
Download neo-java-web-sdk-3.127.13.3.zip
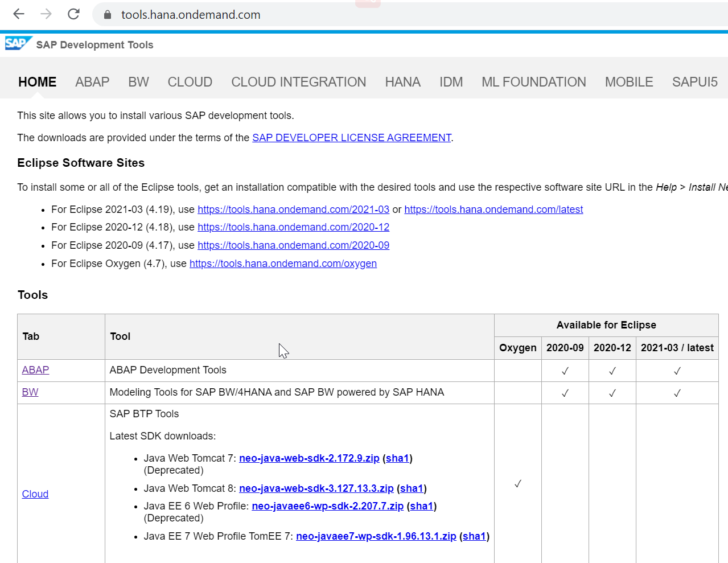click(316, 488)
